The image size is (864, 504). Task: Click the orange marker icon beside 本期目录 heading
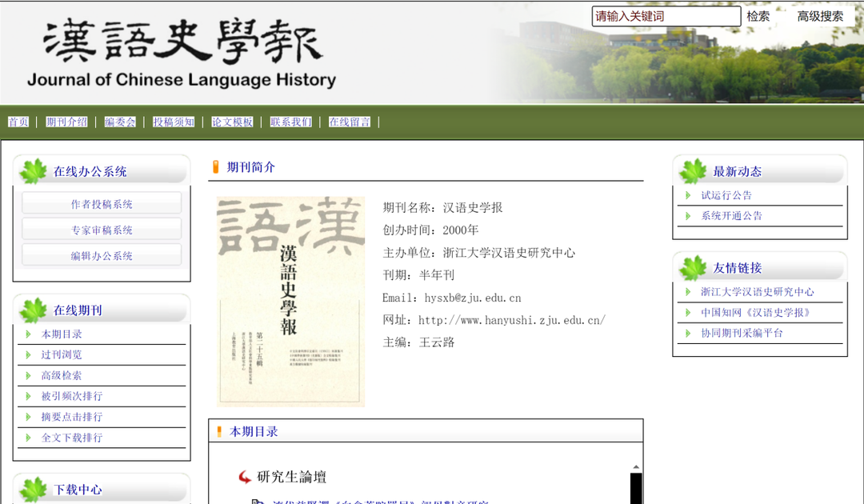tap(219, 432)
